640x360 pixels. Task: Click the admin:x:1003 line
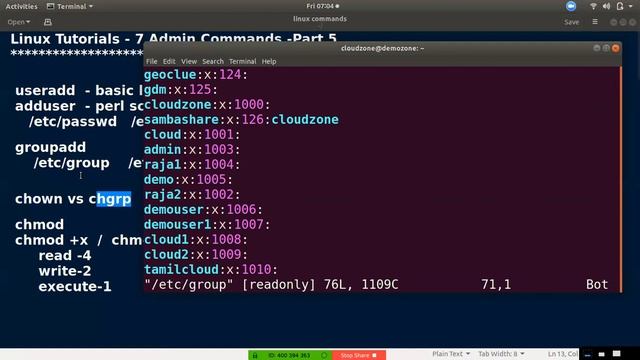click(x=192, y=149)
